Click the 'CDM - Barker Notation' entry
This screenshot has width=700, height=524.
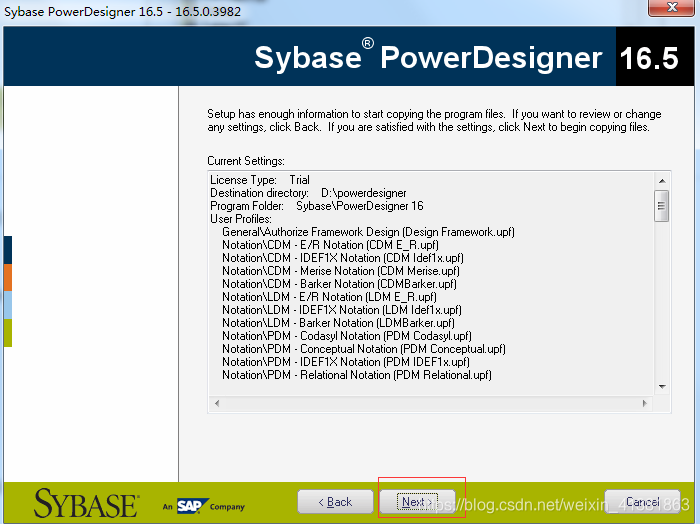click(x=339, y=284)
